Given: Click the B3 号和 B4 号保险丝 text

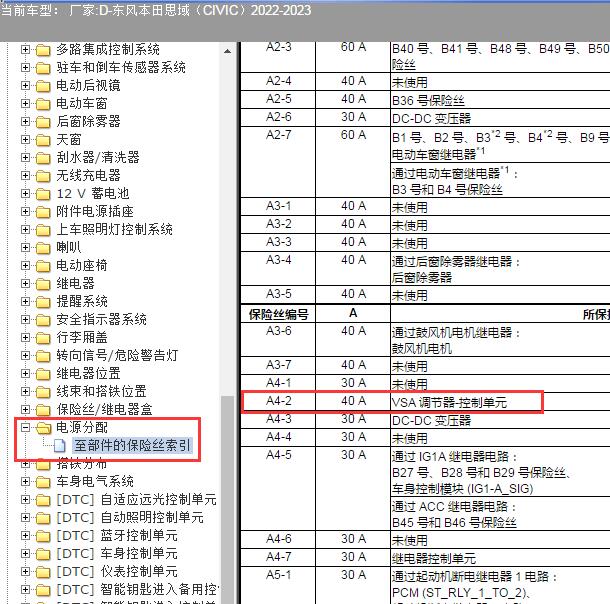Looking at the screenshot, I should click(447, 190).
